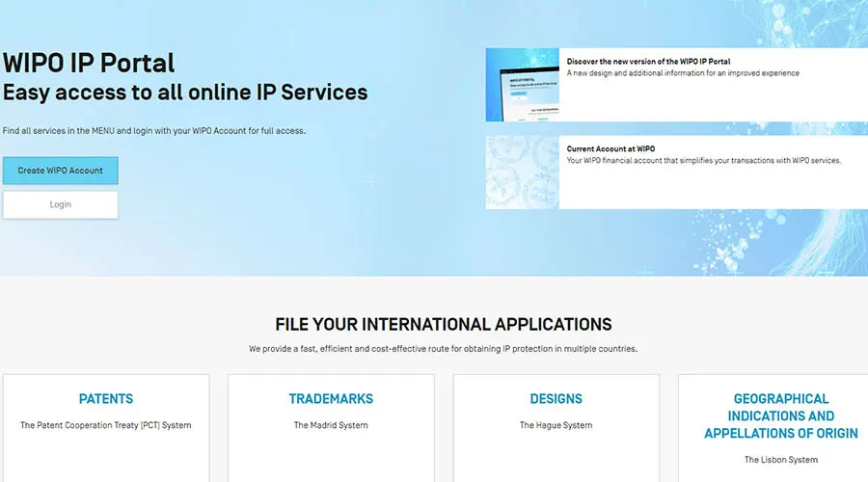The image size is (868, 482).
Task: Open the Login button
Action: [61, 204]
